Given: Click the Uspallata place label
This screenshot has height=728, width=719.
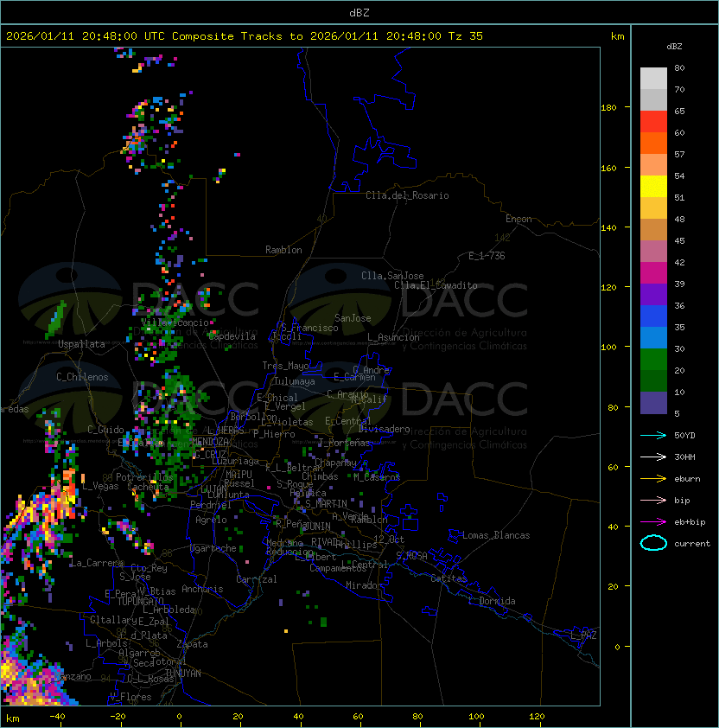Looking at the screenshot, I should (81, 344).
